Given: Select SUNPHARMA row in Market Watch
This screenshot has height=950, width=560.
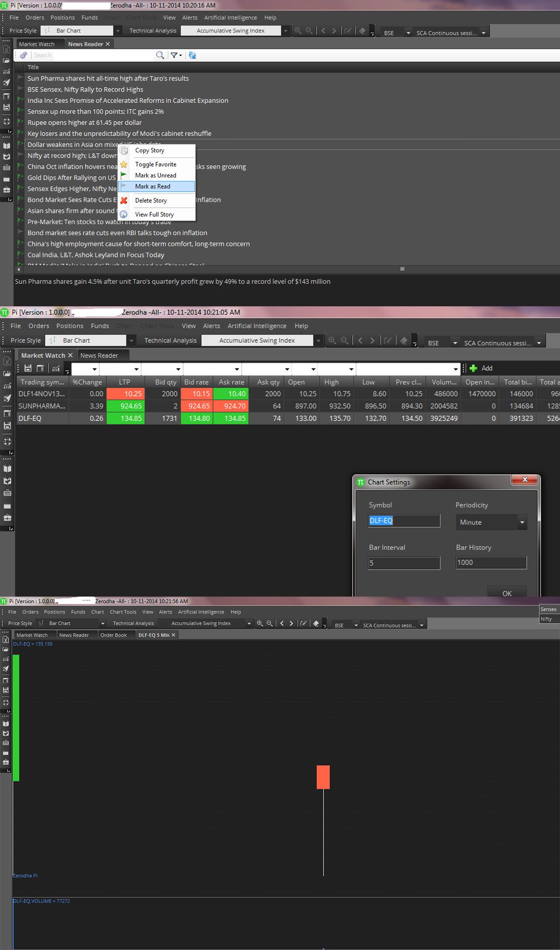Looking at the screenshot, I should (x=288, y=406).
